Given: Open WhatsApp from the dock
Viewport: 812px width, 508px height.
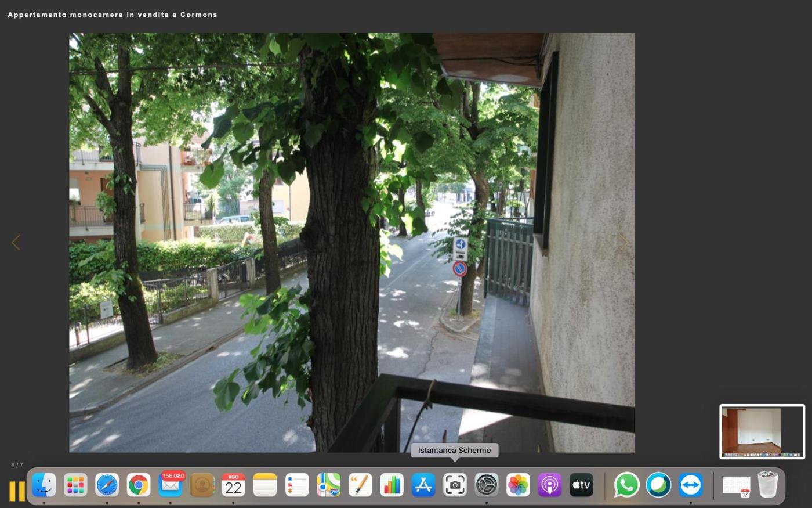Looking at the screenshot, I should coord(626,485).
